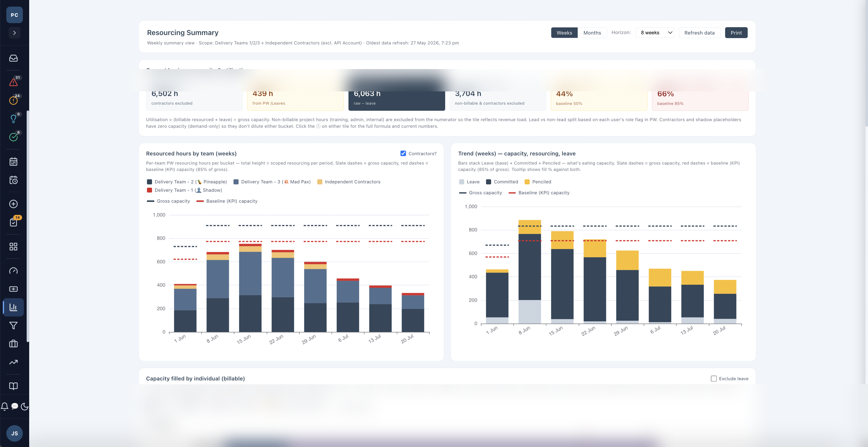
Task: Check the Exclude leave checkbox
Action: point(714,379)
